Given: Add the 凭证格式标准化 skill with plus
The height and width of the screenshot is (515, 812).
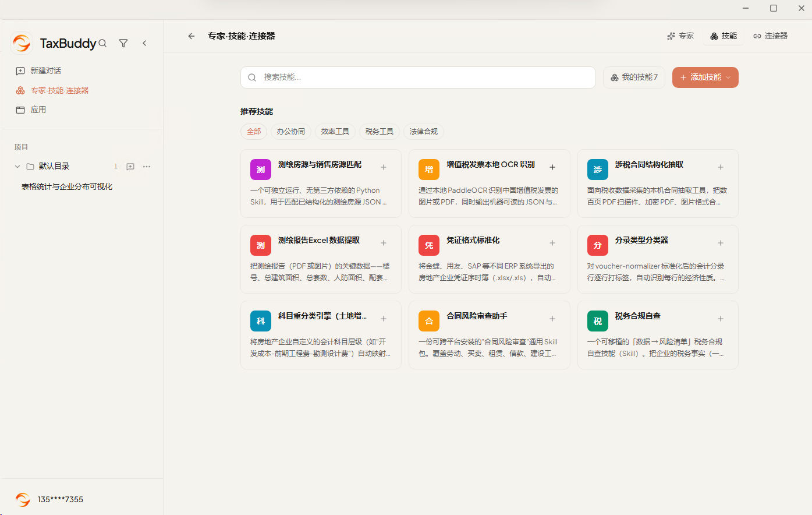Looking at the screenshot, I should point(552,243).
